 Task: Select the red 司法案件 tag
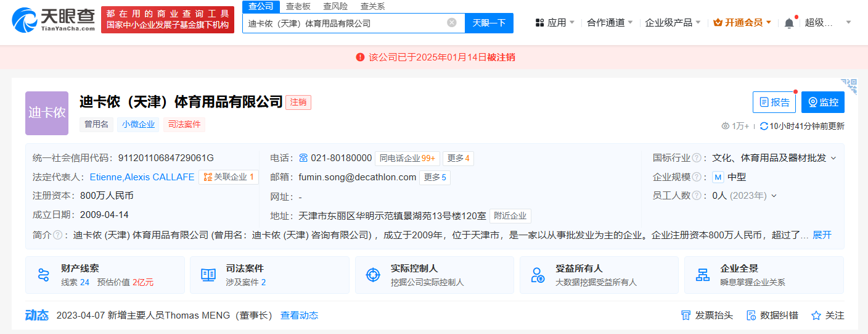184,124
